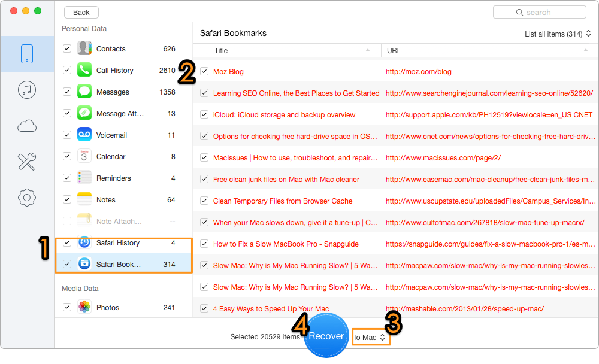Uncheck the Notes checkbox
Viewport: 599px width, 364px height.
67,199
